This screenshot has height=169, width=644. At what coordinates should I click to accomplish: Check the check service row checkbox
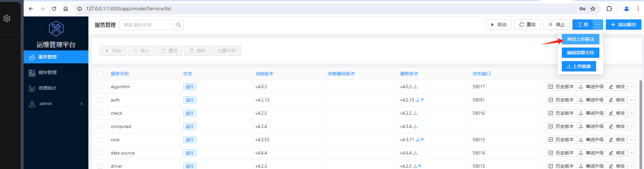click(x=100, y=113)
